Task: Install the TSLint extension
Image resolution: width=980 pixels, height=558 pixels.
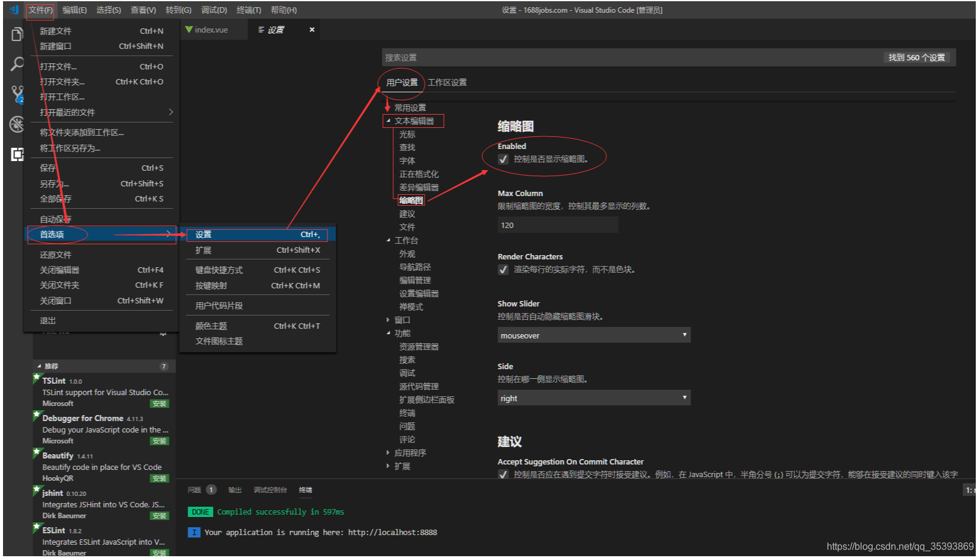Action: 159,404
